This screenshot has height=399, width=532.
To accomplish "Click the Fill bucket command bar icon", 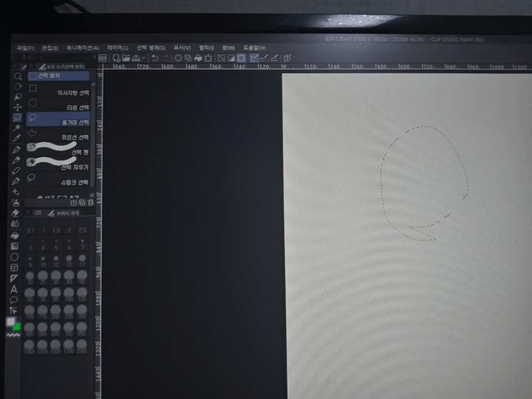I will [198, 58].
